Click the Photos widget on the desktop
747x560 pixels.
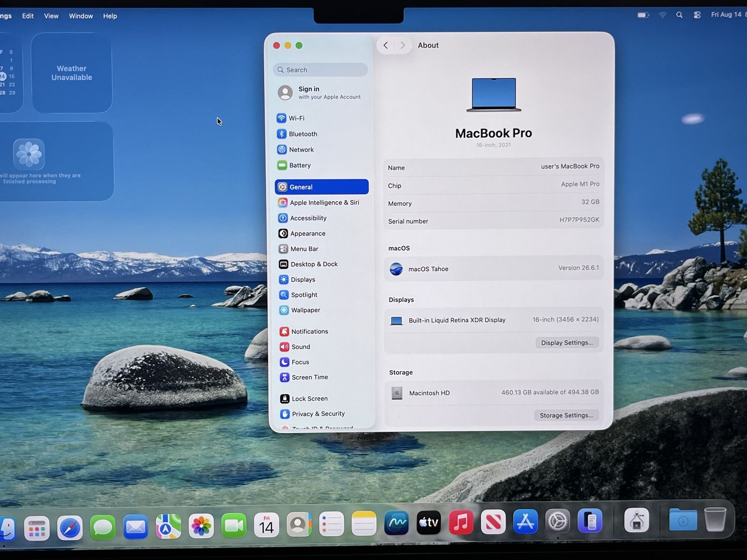tap(56, 161)
